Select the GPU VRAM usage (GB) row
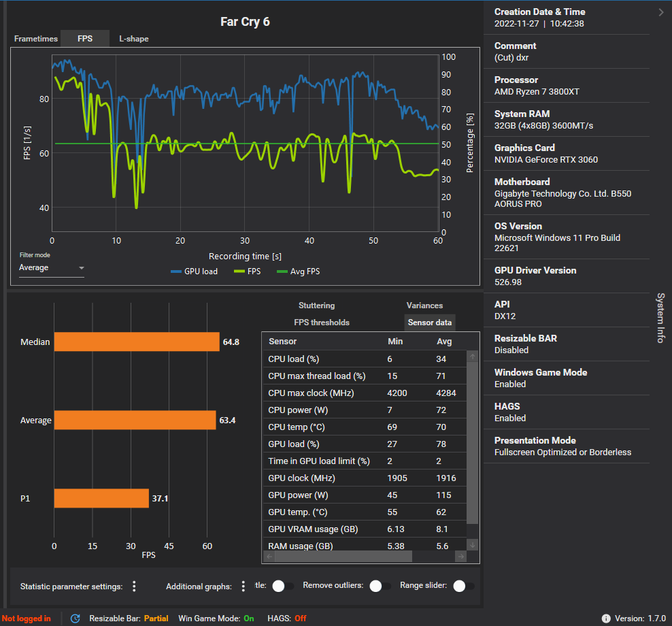This screenshot has height=626, width=672. click(x=365, y=529)
